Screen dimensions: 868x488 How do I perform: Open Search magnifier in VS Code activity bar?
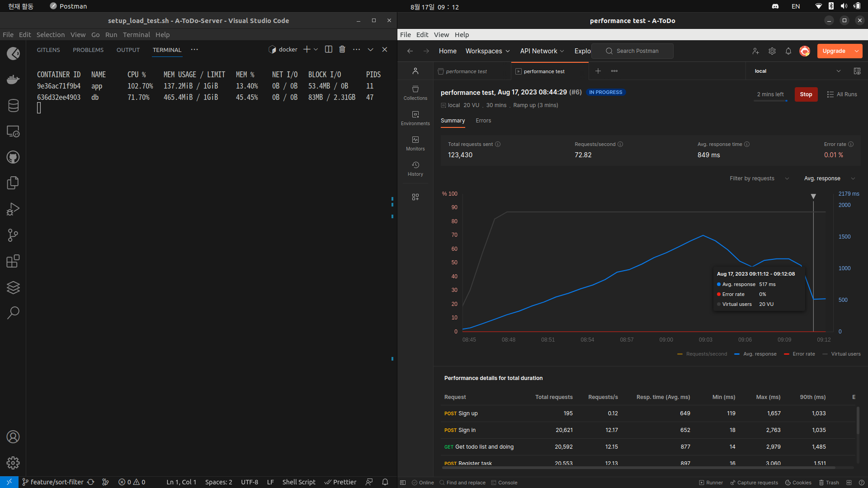[x=13, y=313]
